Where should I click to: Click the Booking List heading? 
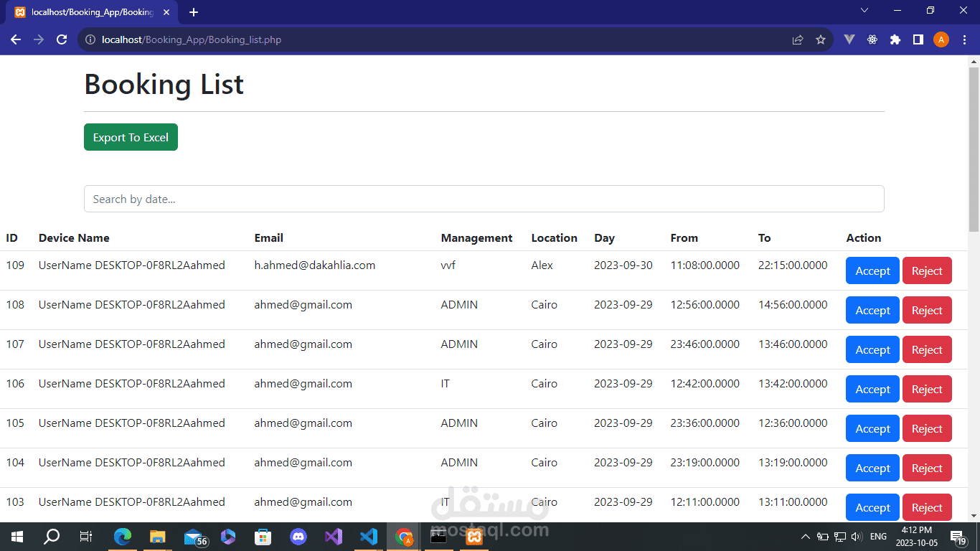pos(164,85)
